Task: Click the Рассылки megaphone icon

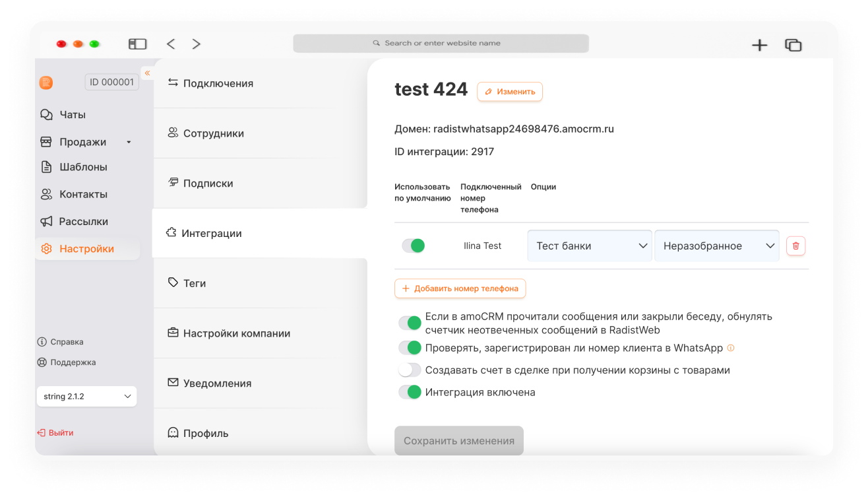Action: tap(46, 221)
